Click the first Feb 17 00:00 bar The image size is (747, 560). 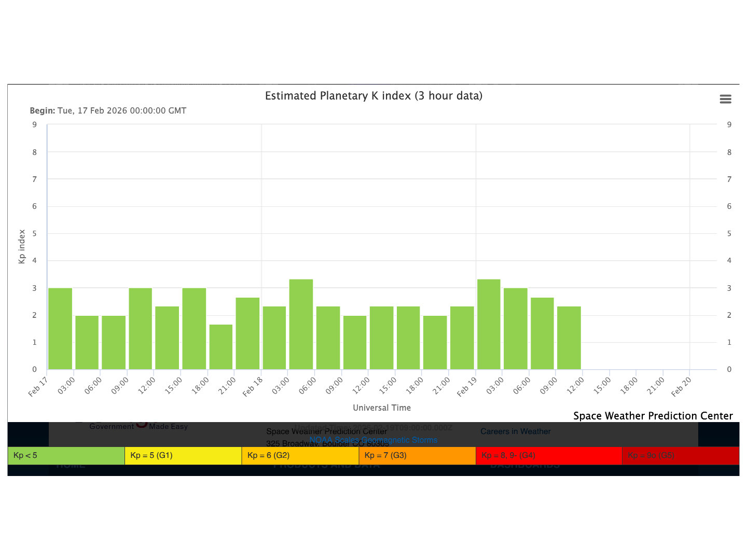coord(60,329)
